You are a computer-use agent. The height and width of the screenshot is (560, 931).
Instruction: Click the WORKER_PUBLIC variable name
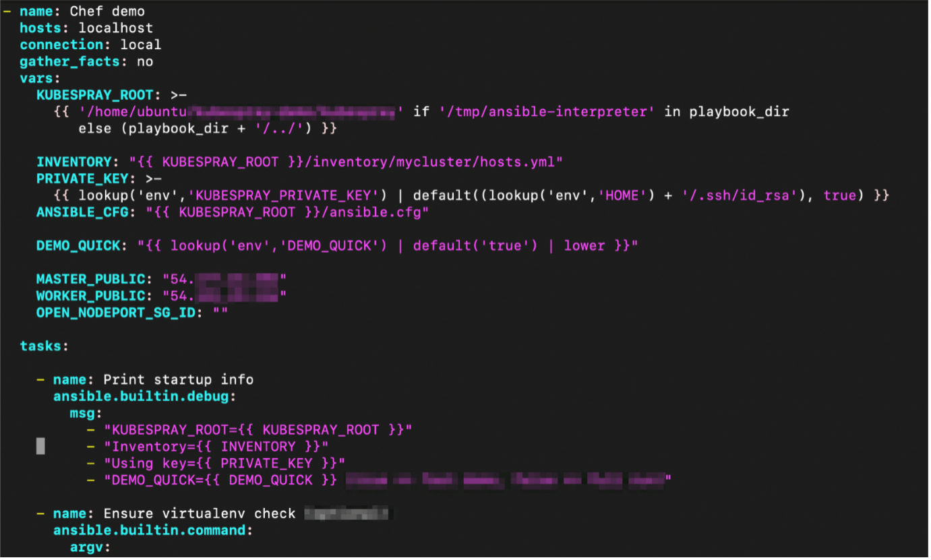(90, 295)
